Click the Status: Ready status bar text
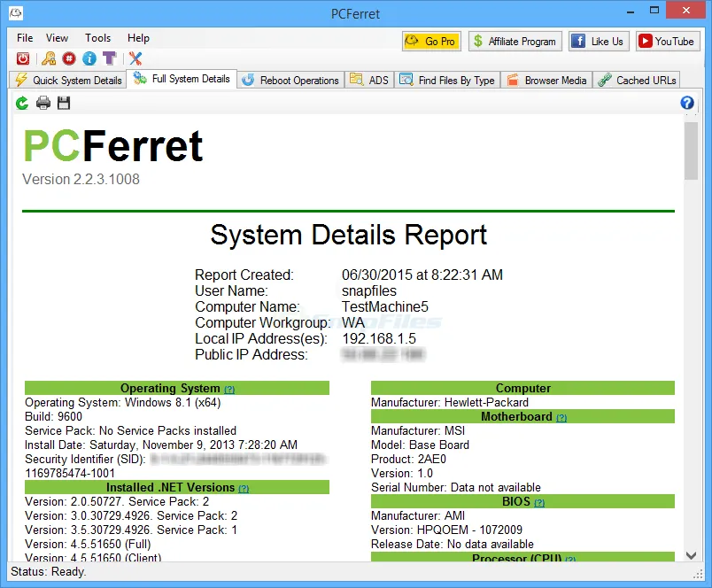 (48, 572)
